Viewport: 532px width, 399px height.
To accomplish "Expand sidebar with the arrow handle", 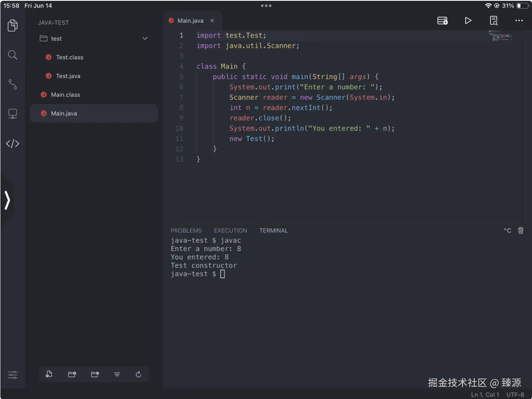I will click(x=7, y=200).
